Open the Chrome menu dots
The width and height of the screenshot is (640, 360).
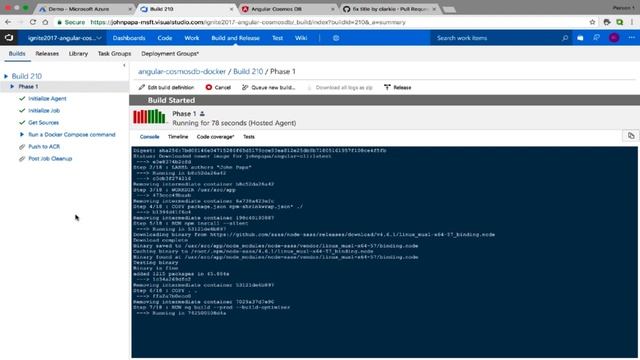point(632,22)
